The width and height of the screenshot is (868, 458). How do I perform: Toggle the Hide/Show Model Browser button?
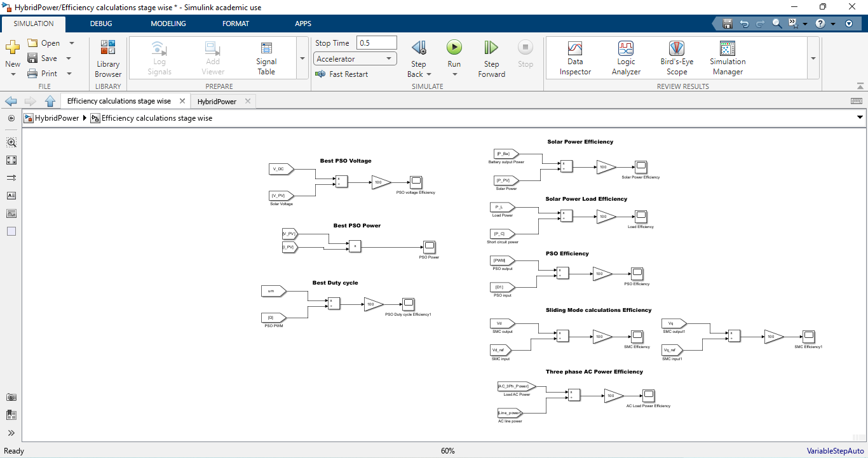click(x=11, y=118)
